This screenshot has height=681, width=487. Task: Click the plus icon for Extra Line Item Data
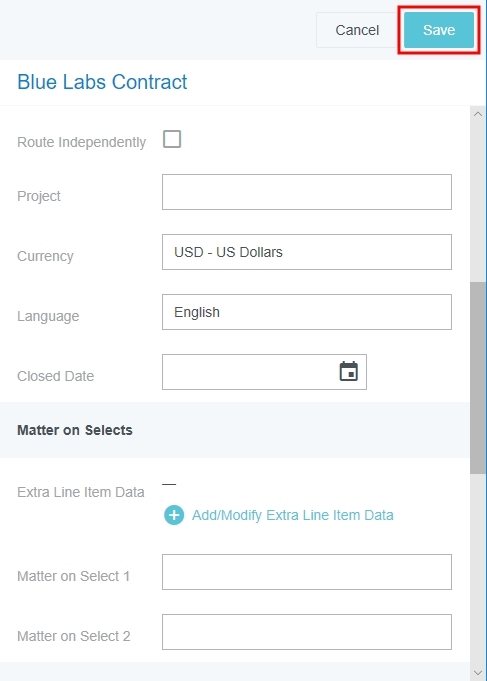[174, 515]
